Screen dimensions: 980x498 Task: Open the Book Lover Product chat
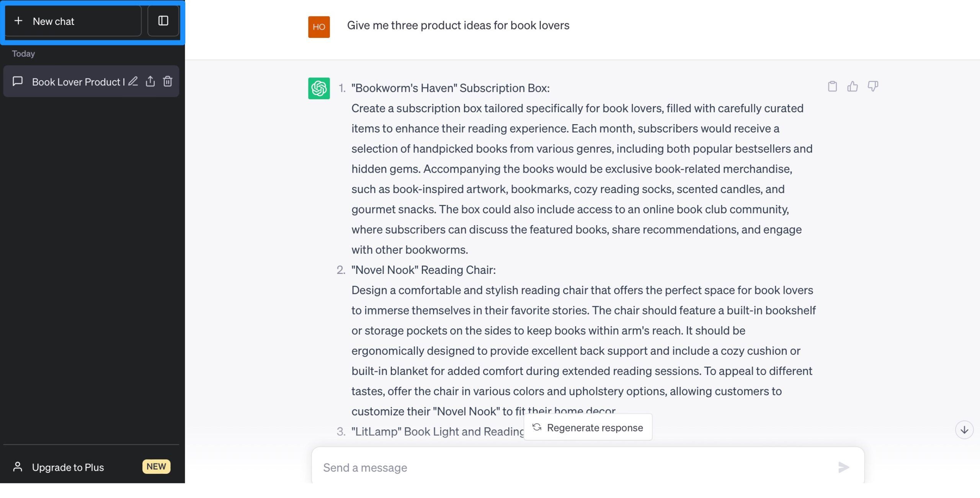[77, 82]
